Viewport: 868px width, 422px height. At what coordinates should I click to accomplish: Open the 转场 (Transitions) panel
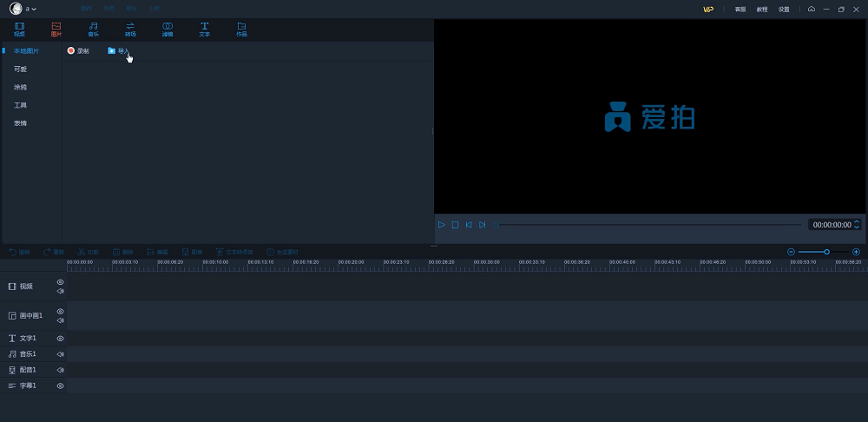(130, 30)
